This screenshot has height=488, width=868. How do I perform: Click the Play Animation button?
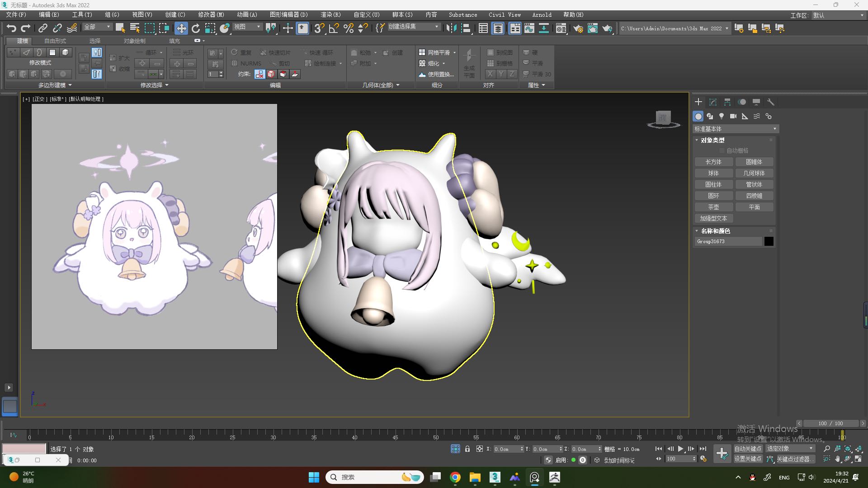(x=680, y=449)
